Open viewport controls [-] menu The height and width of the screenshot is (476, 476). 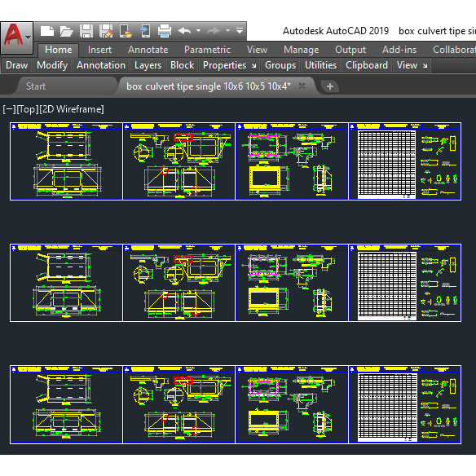pos(9,109)
